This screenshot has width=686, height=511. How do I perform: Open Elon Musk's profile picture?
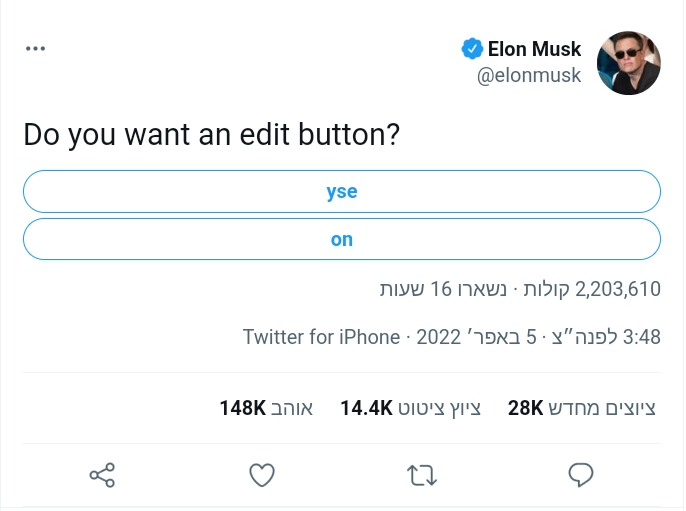(x=628, y=63)
